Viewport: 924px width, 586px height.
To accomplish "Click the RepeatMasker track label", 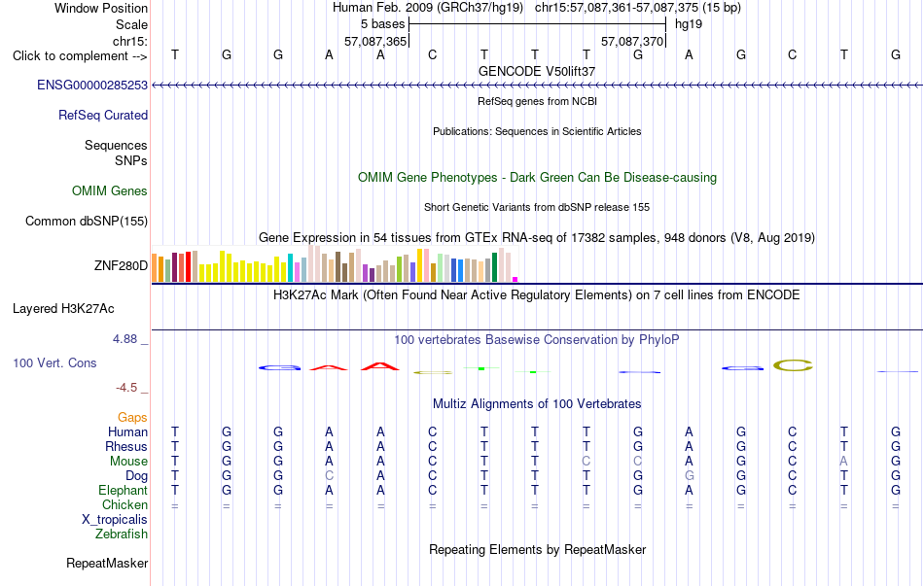I will (107, 563).
